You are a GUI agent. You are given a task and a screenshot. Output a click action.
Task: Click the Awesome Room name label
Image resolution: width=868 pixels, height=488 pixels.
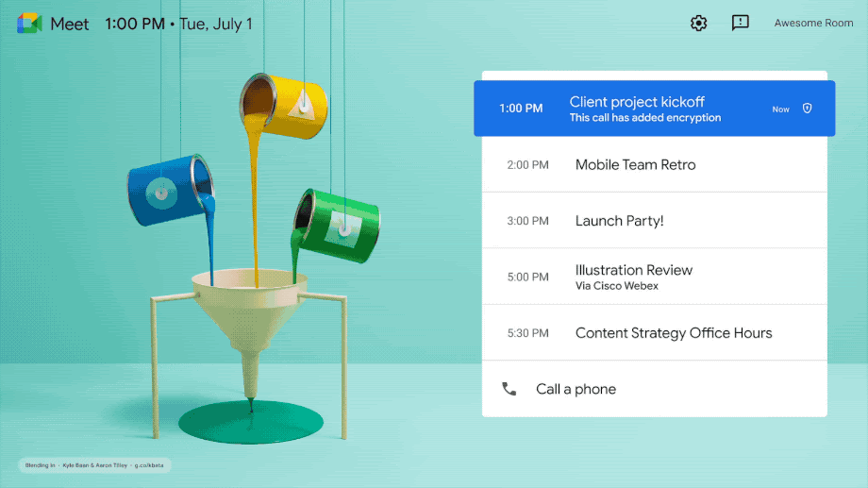click(813, 24)
